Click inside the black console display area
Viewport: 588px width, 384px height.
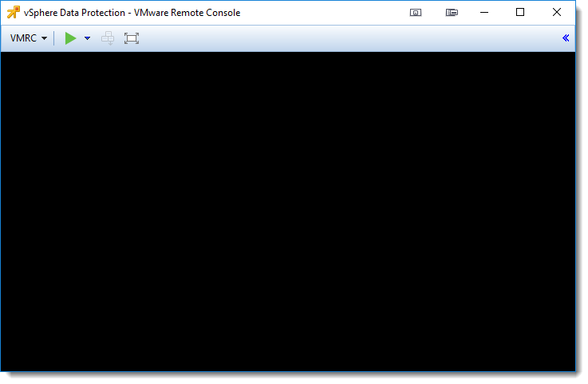point(288,212)
